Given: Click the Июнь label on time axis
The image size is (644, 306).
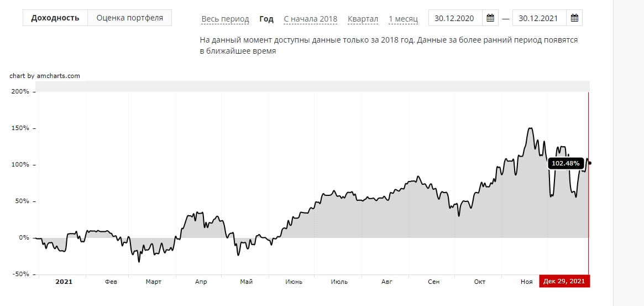Looking at the screenshot, I should [x=294, y=282].
